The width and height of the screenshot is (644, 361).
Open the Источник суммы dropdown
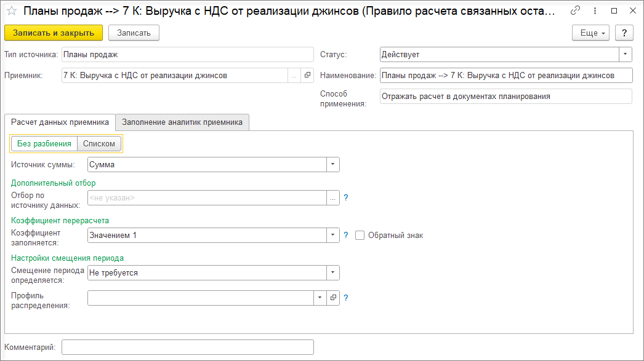click(332, 165)
